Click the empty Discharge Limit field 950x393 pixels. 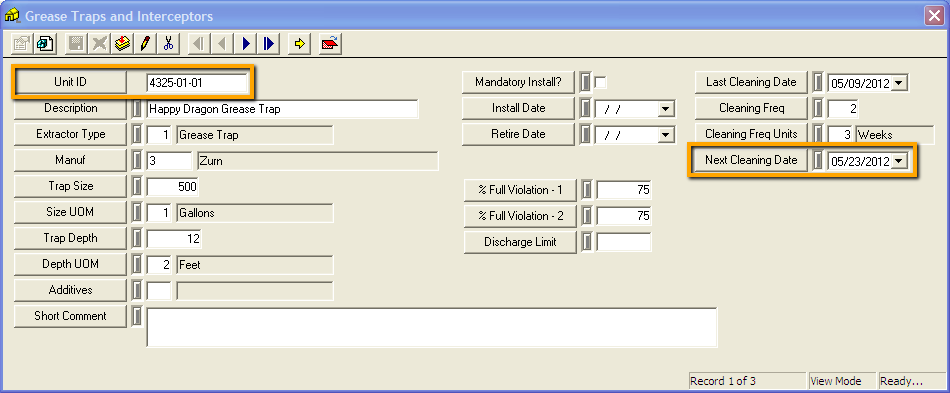coord(624,242)
